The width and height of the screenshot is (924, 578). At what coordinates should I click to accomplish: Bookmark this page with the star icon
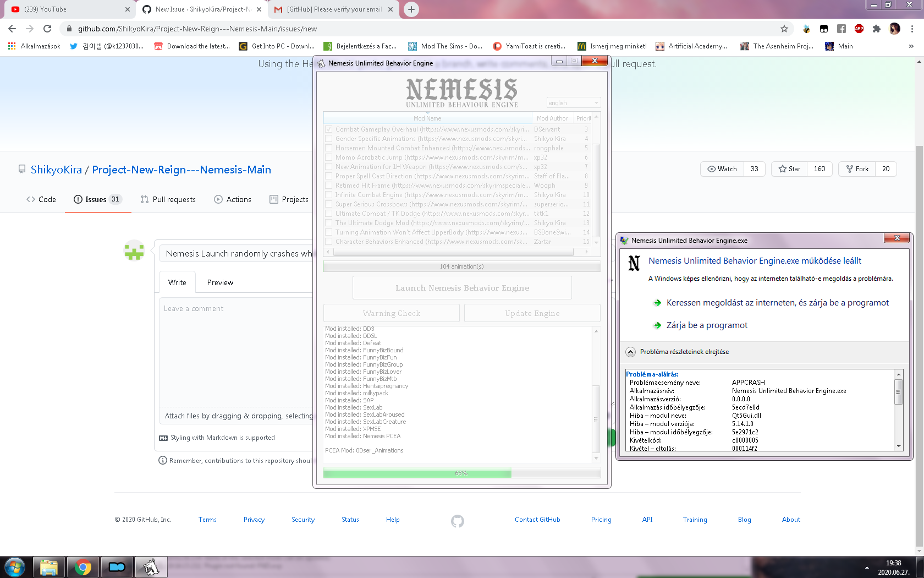pyautogui.click(x=784, y=29)
